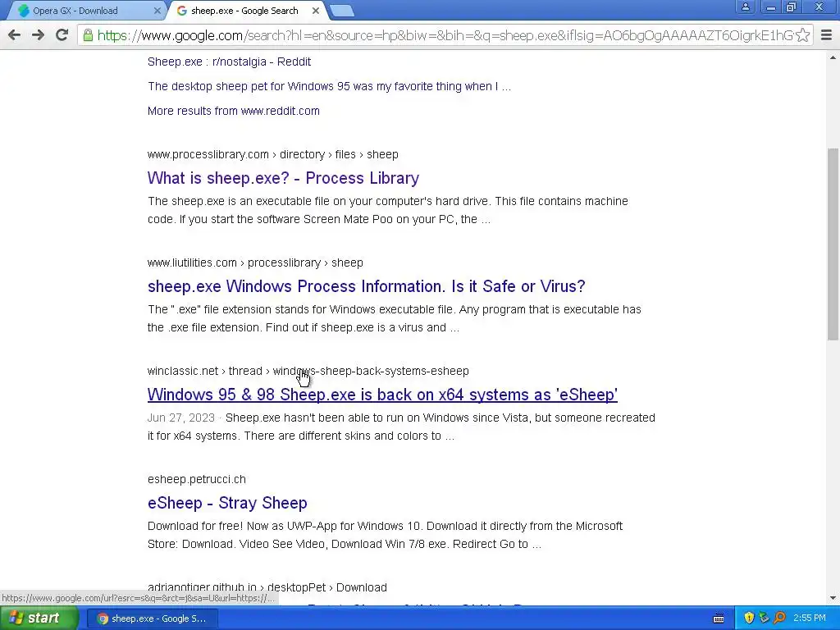The height and width of the screenshot is (630, 840).
Task: Click the yellow security shield tray icon
Action: click(x=749, y=619)
